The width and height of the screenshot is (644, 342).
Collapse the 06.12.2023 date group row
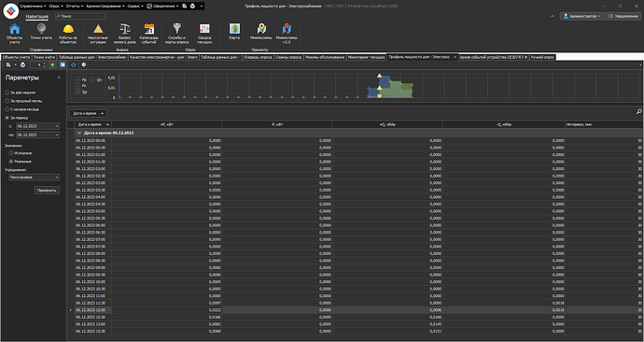coord(79,134)
